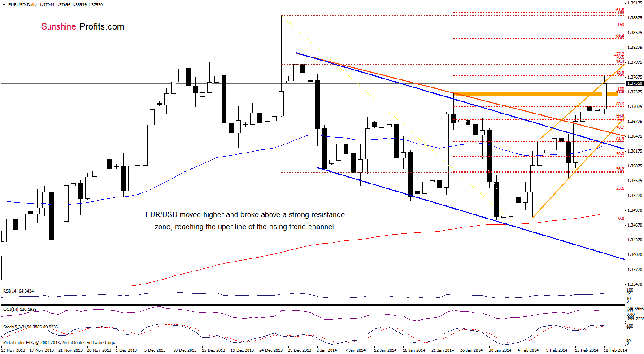Click the 1.35270 price axis label
Image resolution: width=644 pixels, height=354 pixels.
[x=635, y=195]
